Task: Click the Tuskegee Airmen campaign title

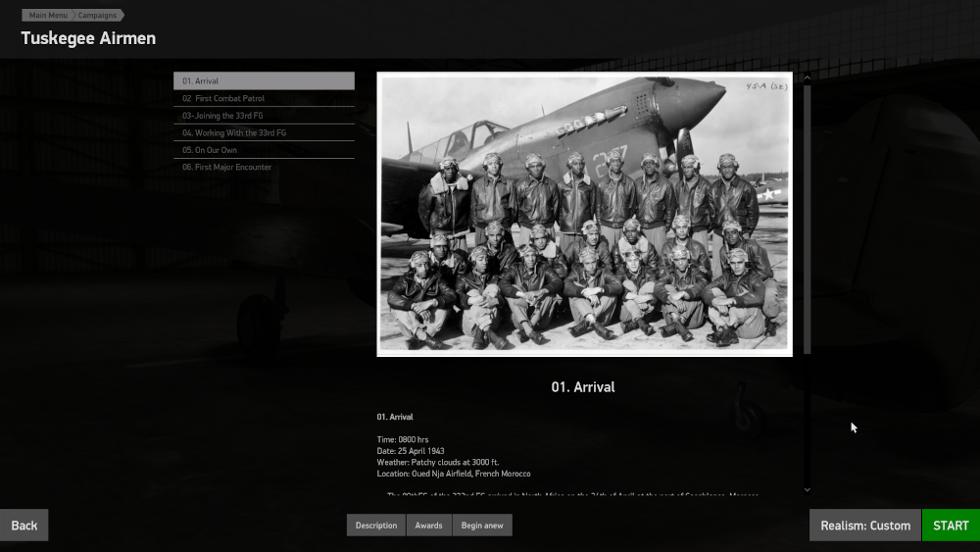Action: tap(88, 38)
